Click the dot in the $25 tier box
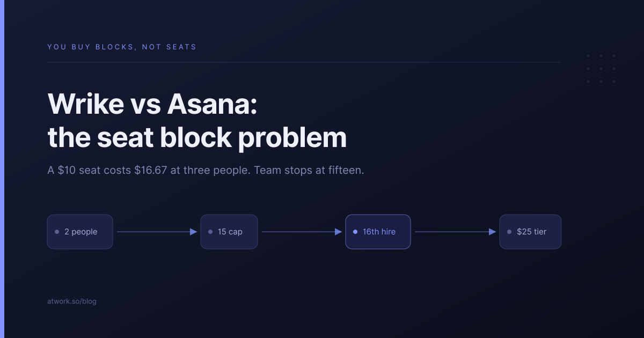The width and height of the screenshot is (644, 338). click(509, 232)
